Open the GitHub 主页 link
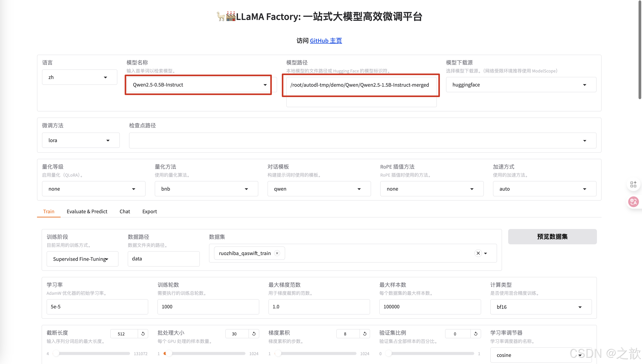642x364 pixels. pyautogui.click(x=326, y=41)
